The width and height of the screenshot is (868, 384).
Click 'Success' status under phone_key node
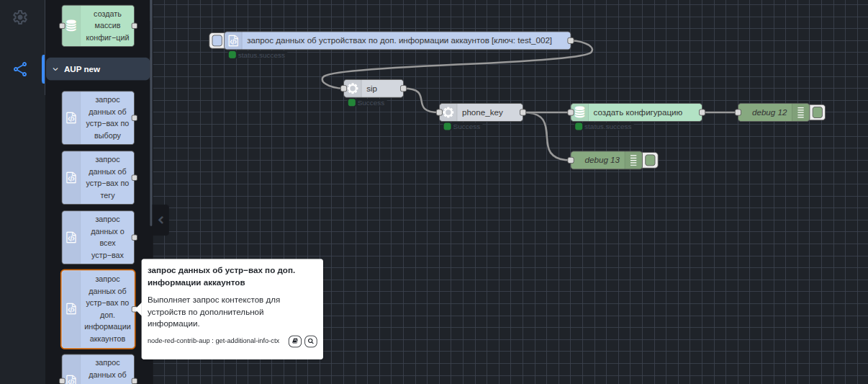tap(466, 127)
